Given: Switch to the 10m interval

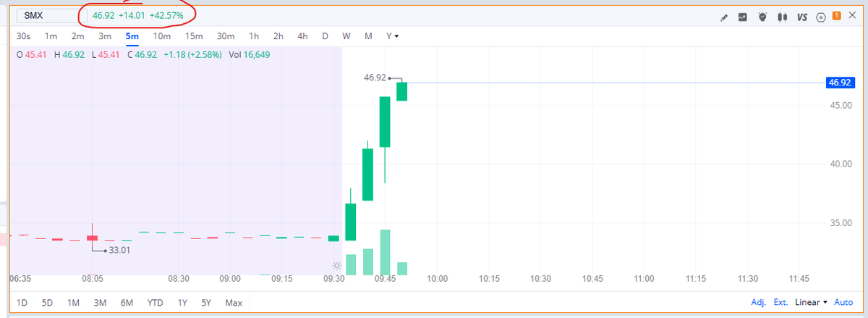Looking at the screenshot, I should pyautogui.click(x=161, y=35).
